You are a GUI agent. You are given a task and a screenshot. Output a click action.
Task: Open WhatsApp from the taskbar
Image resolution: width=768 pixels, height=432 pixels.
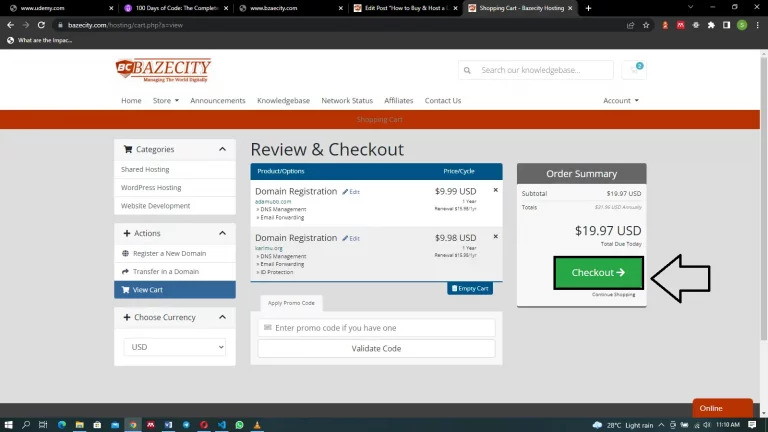pyautogui.click(x=239, y=425)
